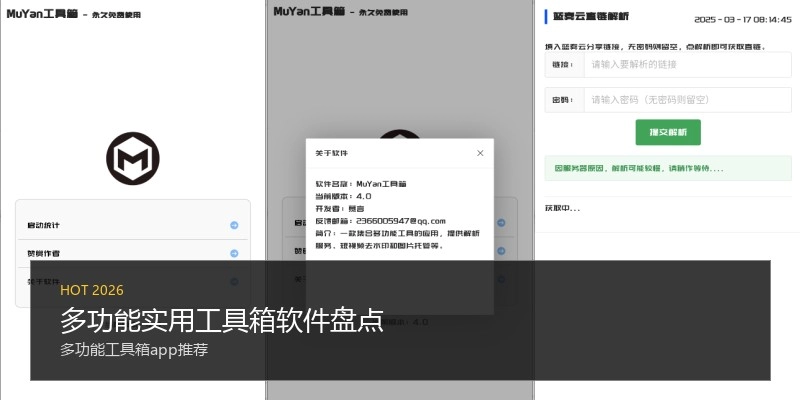Open the 启动统计 arrow icon in left panel

click(x=234, y=225)
